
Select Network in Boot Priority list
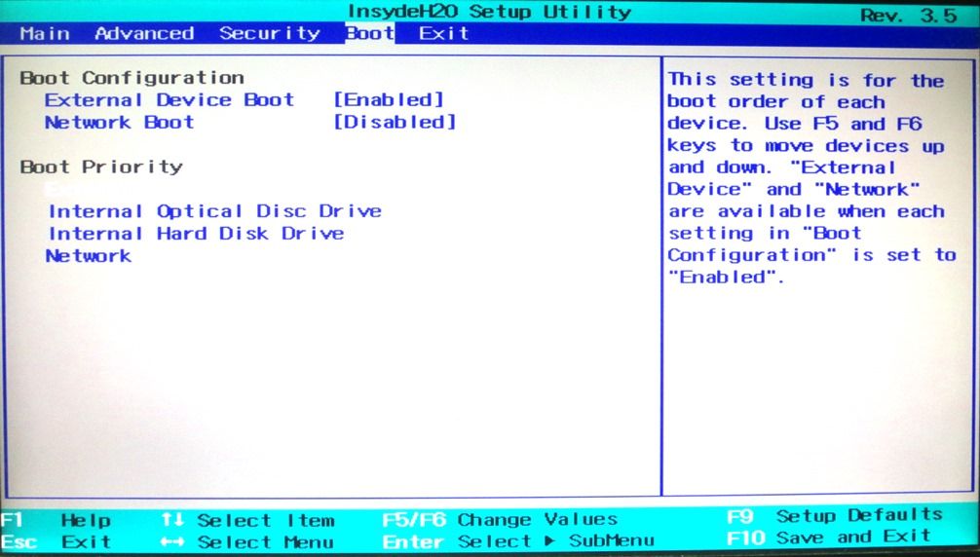[89, 255]
